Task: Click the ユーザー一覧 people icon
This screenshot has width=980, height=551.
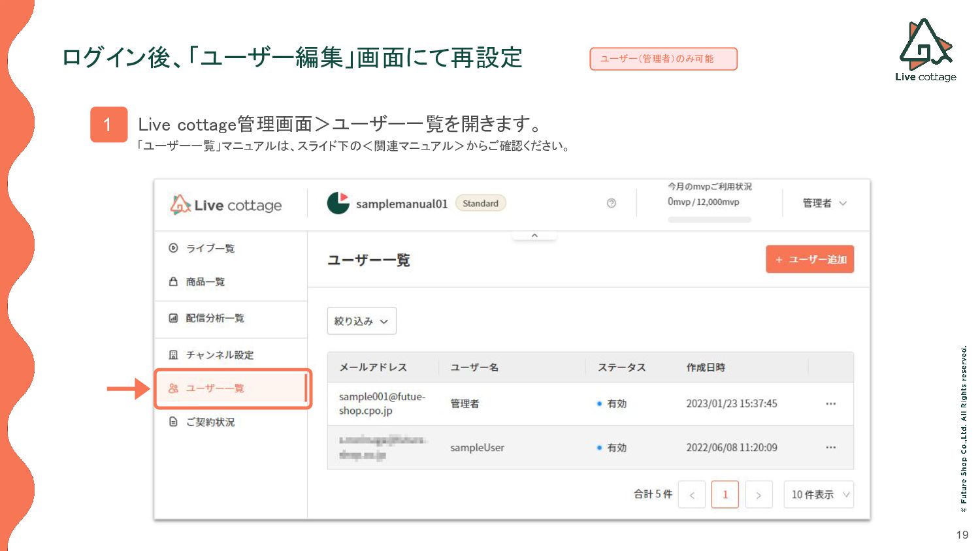Action: click(x=173, y=388)
